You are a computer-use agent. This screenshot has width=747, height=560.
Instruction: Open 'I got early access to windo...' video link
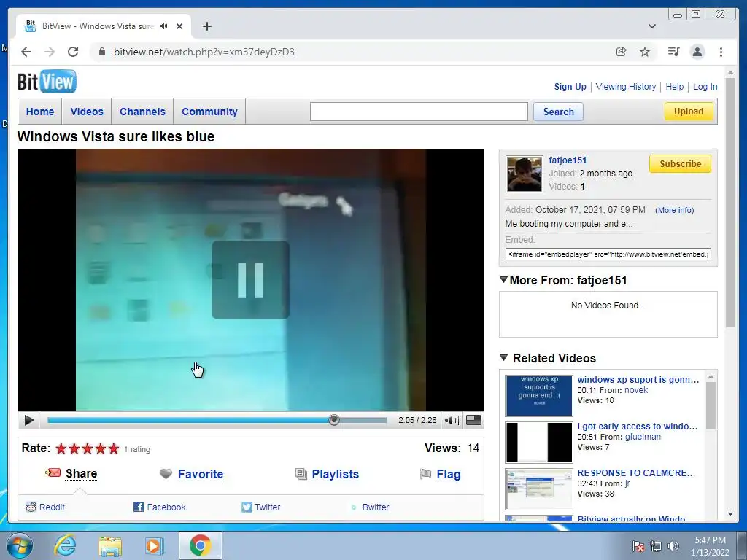(x=638, y=426)
